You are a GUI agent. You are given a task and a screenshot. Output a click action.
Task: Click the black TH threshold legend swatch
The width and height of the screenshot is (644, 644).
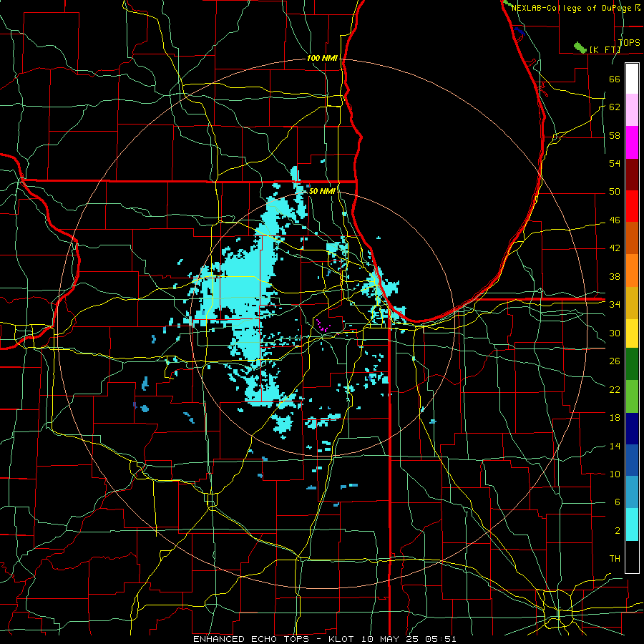pyautogui.click(x=632, y=557)
